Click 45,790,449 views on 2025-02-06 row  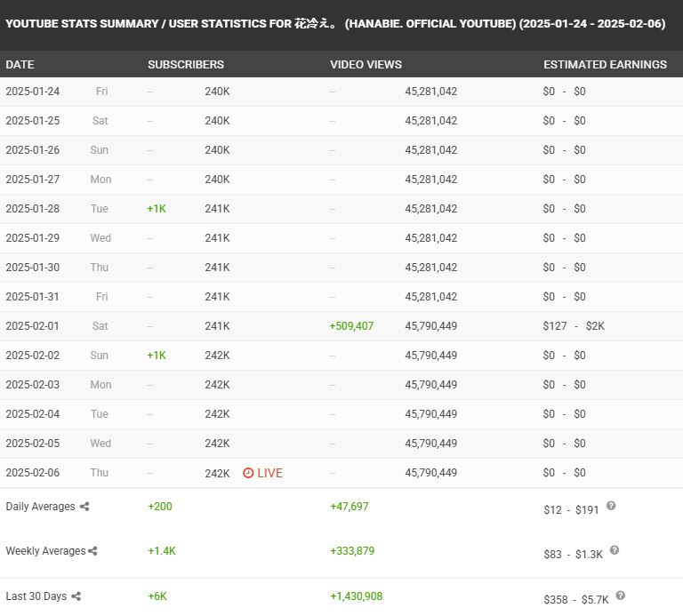coord(431,473)
